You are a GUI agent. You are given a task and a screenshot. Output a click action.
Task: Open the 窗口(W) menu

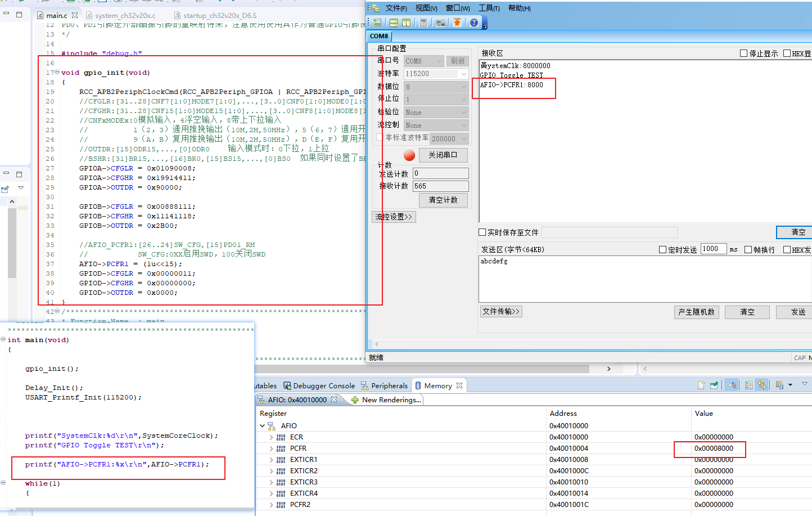(x=458, y=8)
